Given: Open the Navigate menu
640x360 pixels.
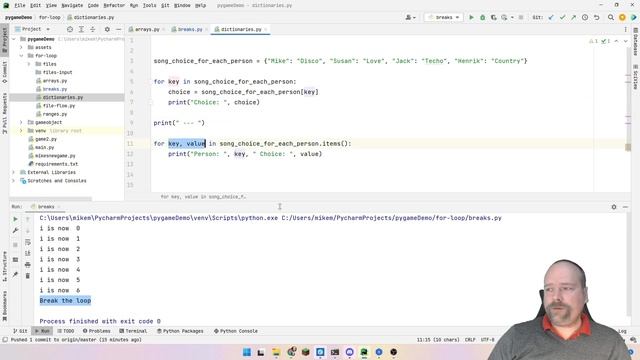Looking at the screenshot, I should click(72, 6).
